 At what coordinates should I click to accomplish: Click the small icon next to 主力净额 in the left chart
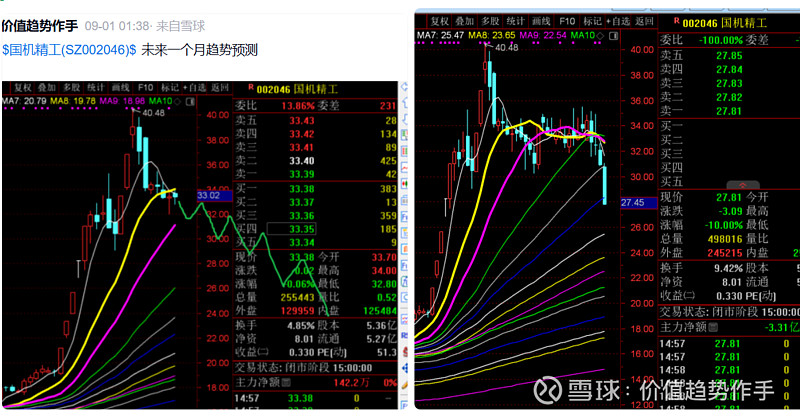[x=286, y=382]
